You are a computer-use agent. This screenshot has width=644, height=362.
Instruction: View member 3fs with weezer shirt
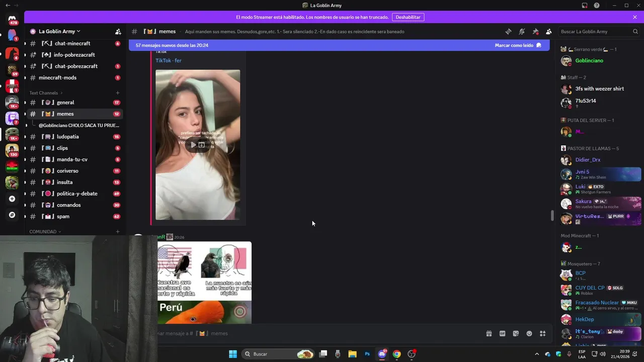600,89
